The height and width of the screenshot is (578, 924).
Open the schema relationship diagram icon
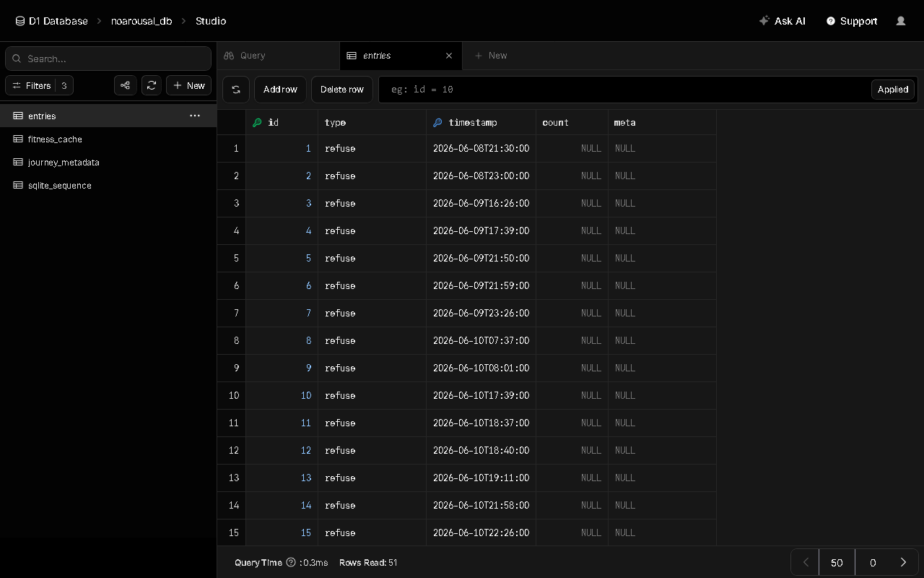(126, 85)
